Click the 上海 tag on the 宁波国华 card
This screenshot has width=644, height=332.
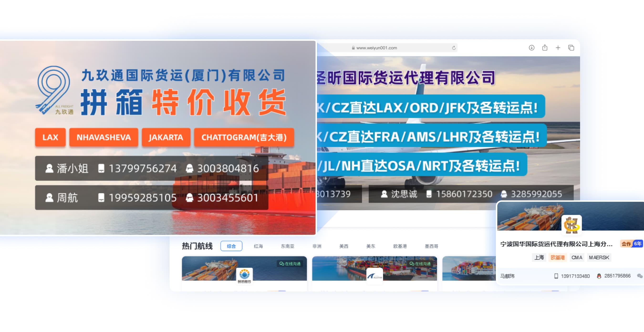tap(539, 258)
